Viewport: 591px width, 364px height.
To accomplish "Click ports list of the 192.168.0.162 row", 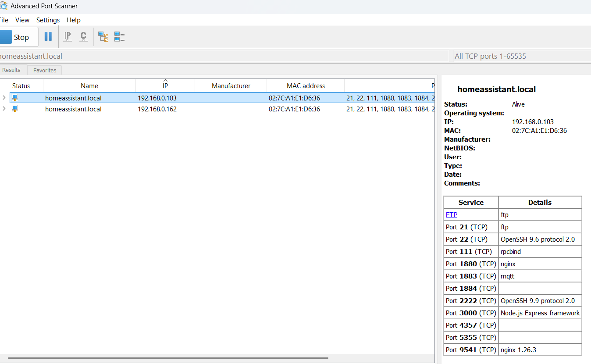I will point(390,109).
